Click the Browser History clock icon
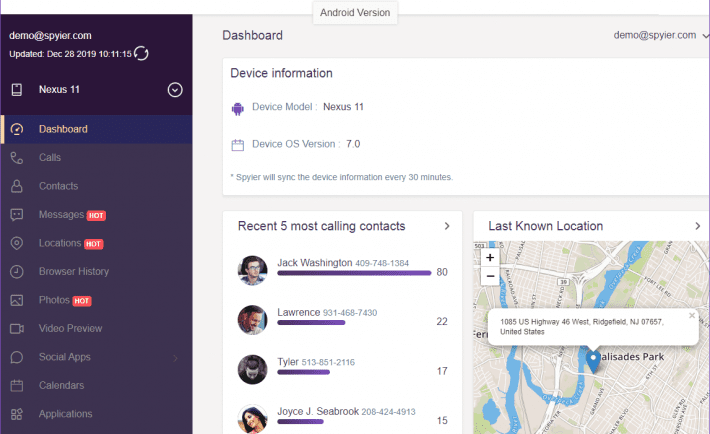The image size is (710, 434). click(x=17, y=271)
